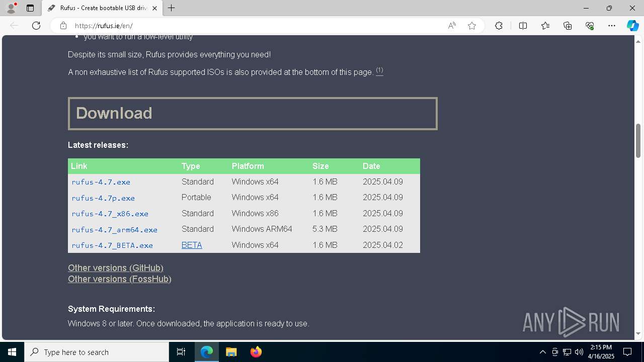Open the Extensions puzzle icon
The width and height of the screenshot is (644, 362).
pyautogui.click(x=499, y=26)
